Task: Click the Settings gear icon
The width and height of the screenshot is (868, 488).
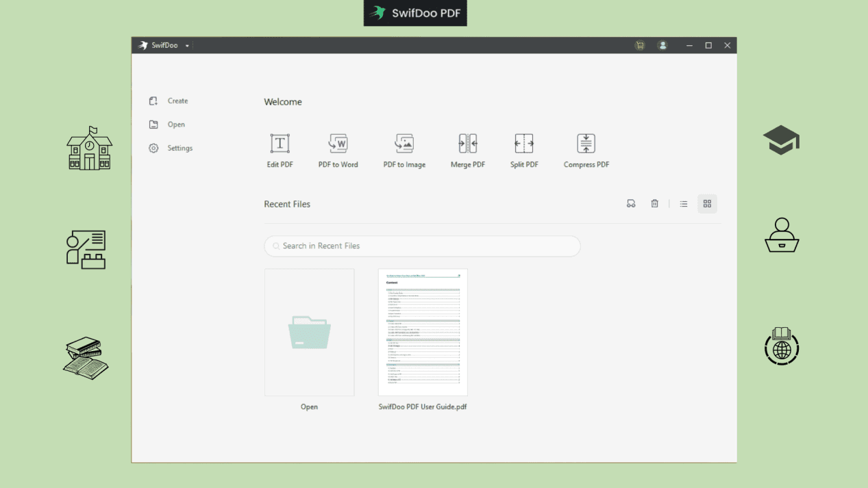Action: [x=153, y=148]
